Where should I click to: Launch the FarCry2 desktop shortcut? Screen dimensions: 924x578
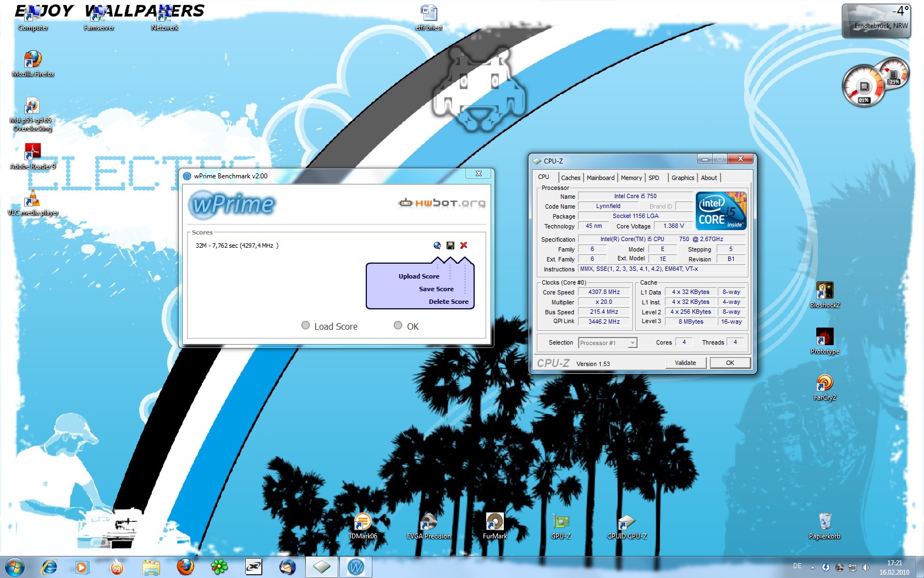point(824,387)
